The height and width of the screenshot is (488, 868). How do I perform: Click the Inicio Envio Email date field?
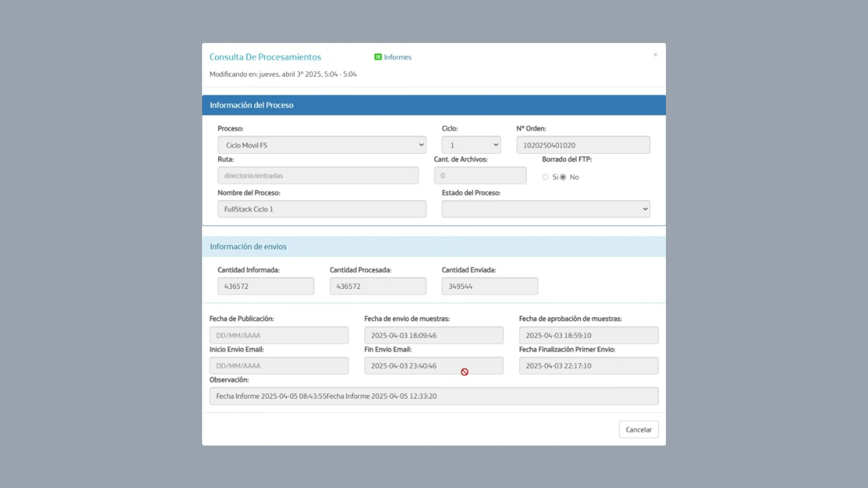278,366
